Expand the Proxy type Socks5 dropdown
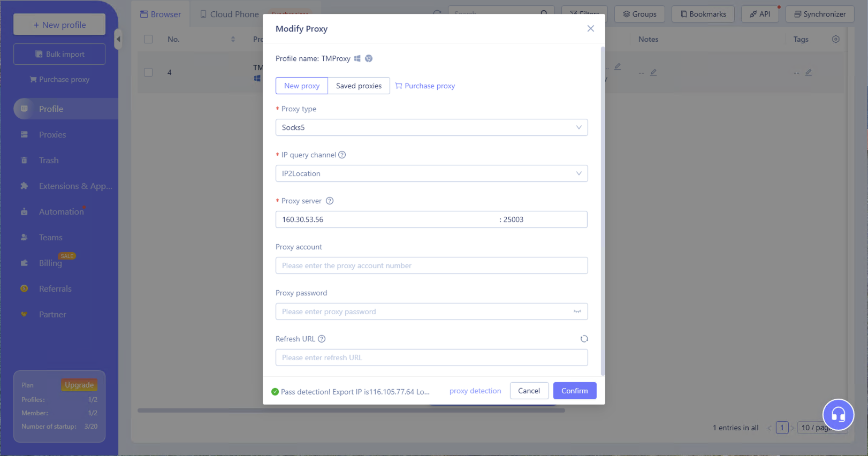 [431, 127]
